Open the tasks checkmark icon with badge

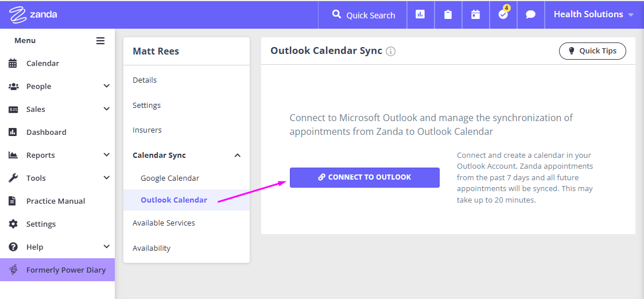pos(503,14)
